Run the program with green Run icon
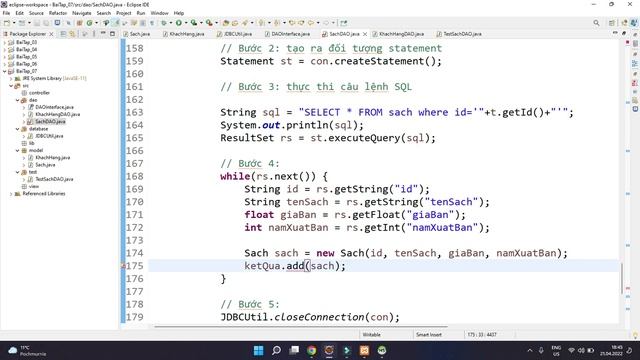The image size is (640, 360). pos(179,23)
